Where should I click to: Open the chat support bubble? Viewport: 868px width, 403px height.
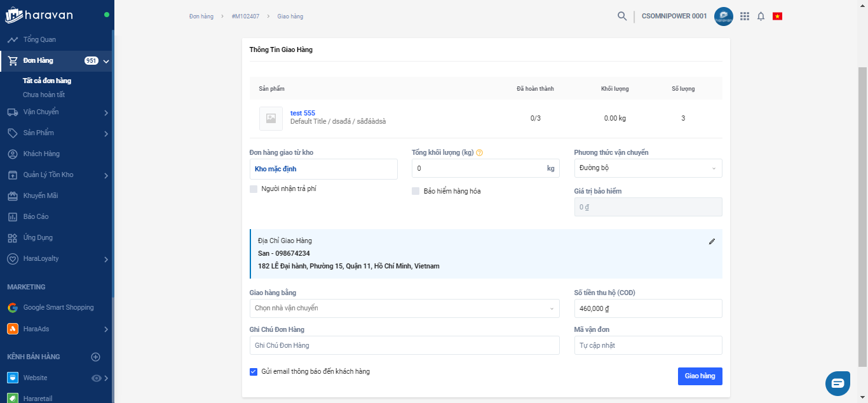click(x=837, y=383)
